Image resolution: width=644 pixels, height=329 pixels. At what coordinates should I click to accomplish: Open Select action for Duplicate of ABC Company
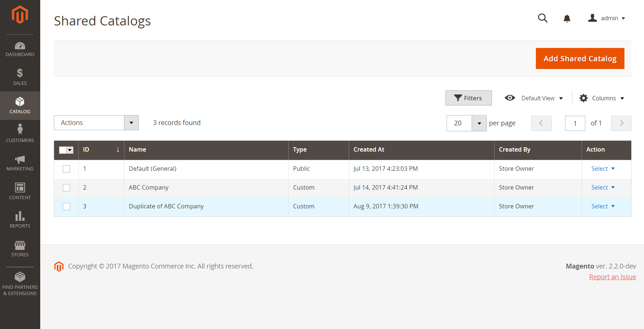[x=603, y=206]
